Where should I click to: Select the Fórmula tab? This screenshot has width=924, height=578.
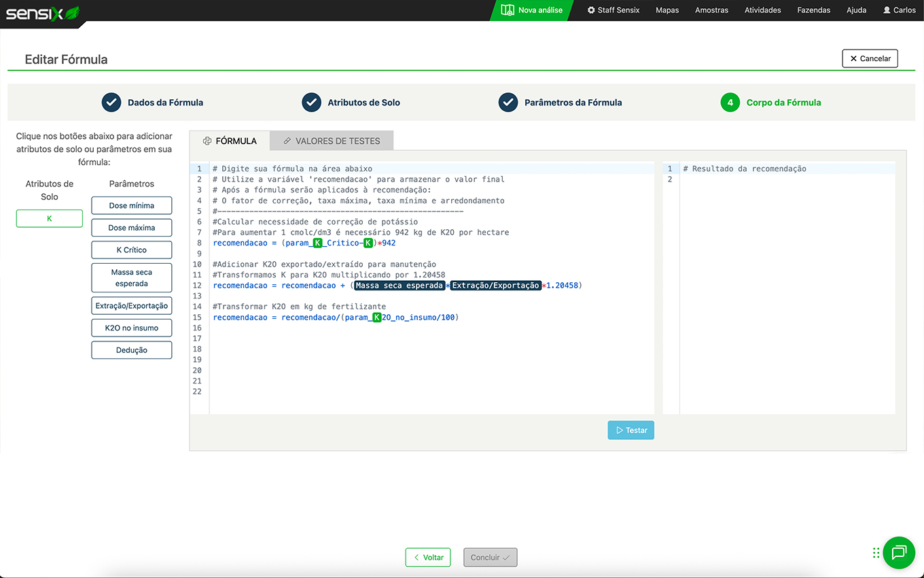[x=230, y=141]
